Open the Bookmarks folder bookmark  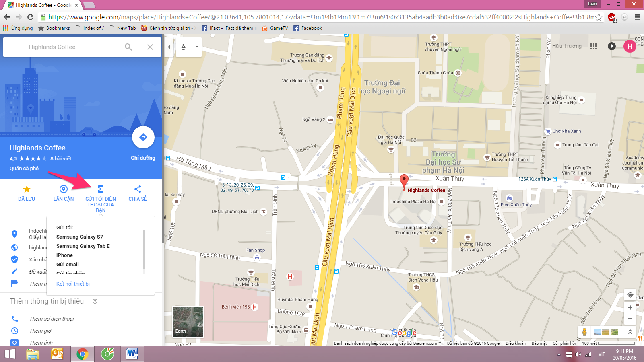[54, 28]
